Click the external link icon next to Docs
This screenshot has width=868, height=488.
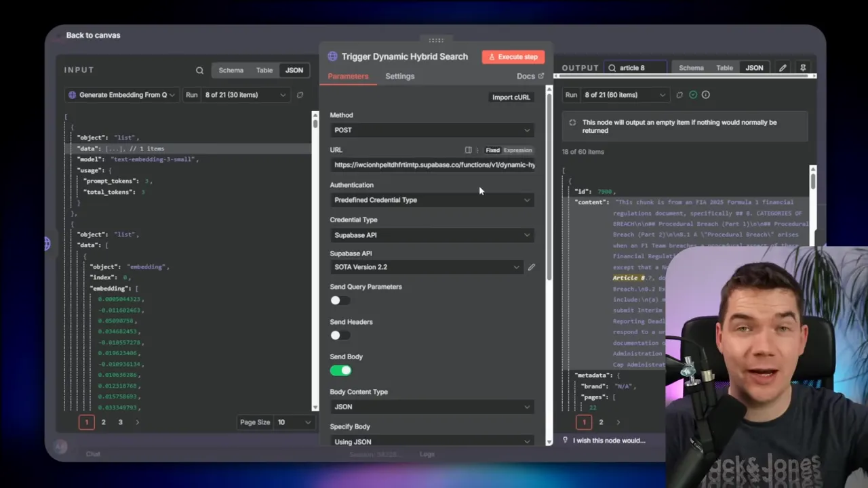tap(540, 76)
